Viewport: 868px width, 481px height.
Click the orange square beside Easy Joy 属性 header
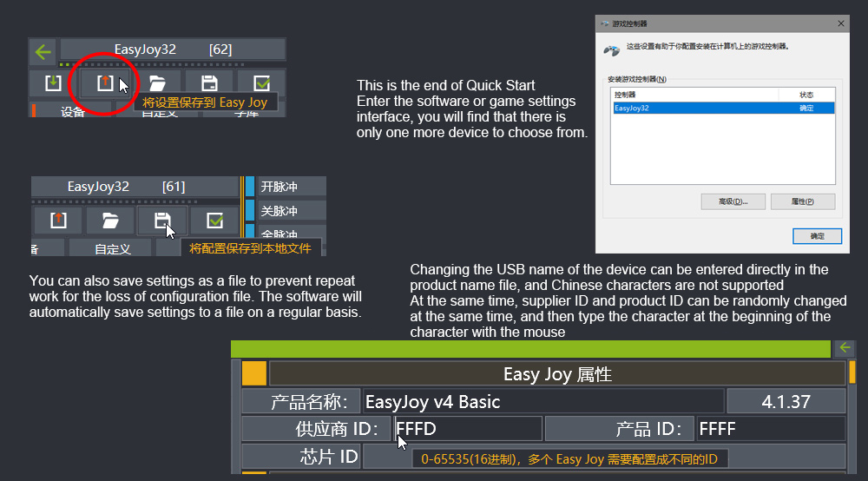[253, 373]
